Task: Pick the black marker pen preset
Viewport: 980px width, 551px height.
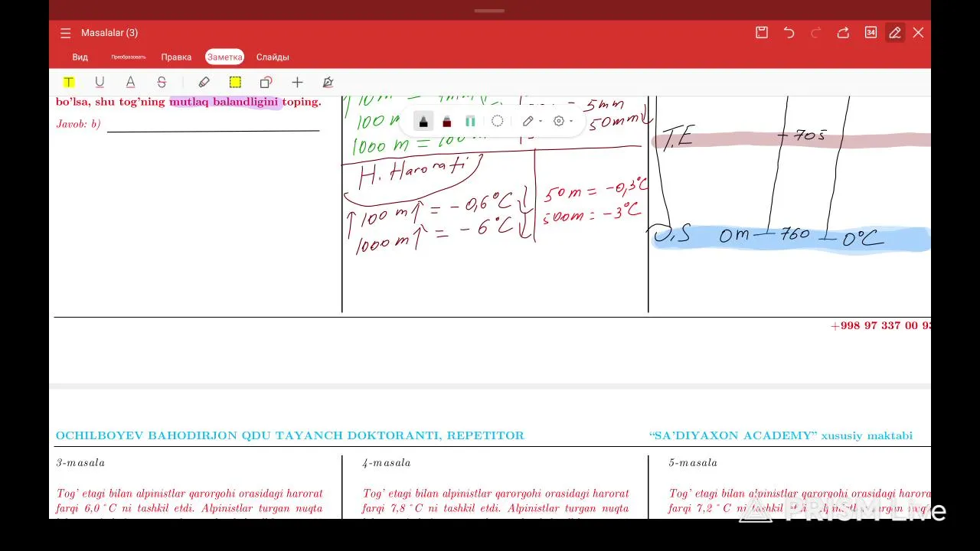Action: coord(423,121)
